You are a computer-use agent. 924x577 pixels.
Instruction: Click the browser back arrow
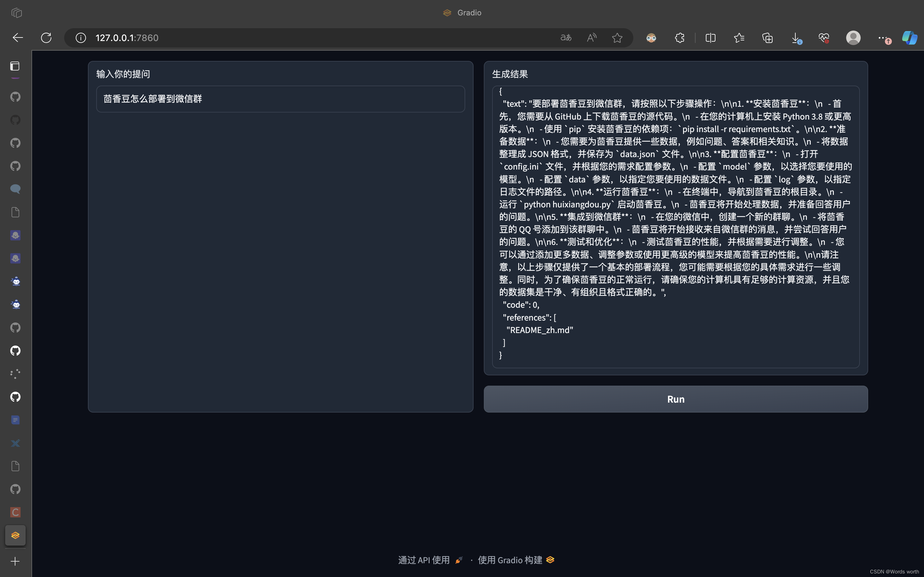tap(18, 38)
